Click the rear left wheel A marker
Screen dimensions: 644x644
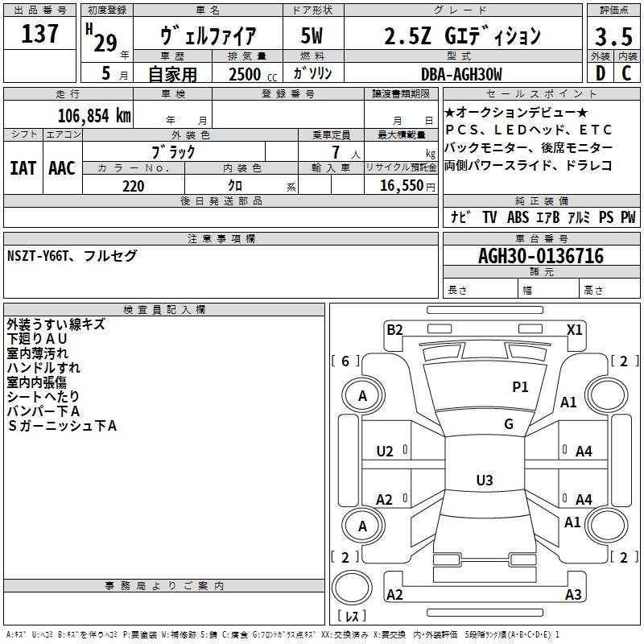pyautogui.click(x=363, y=526)
